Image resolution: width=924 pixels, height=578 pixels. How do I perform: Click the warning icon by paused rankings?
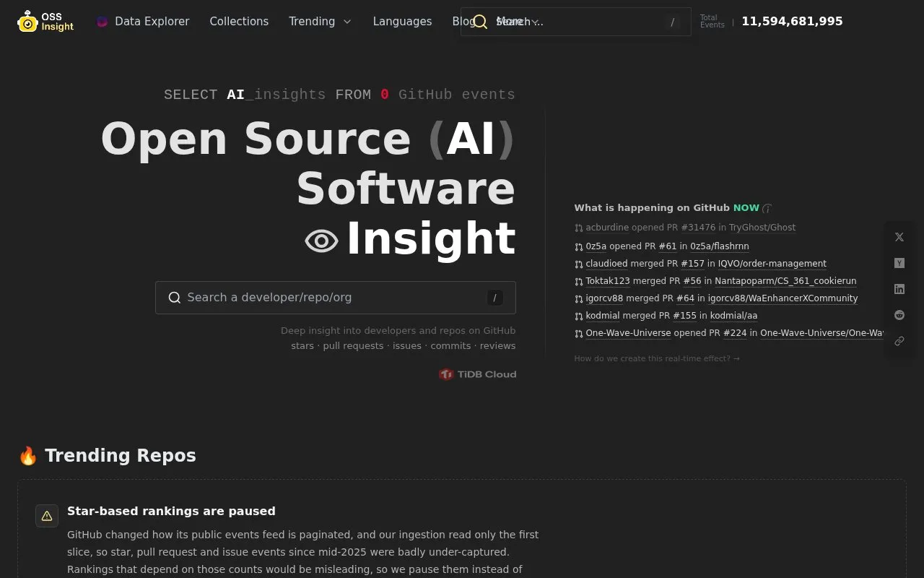click(x=47, y=516)
